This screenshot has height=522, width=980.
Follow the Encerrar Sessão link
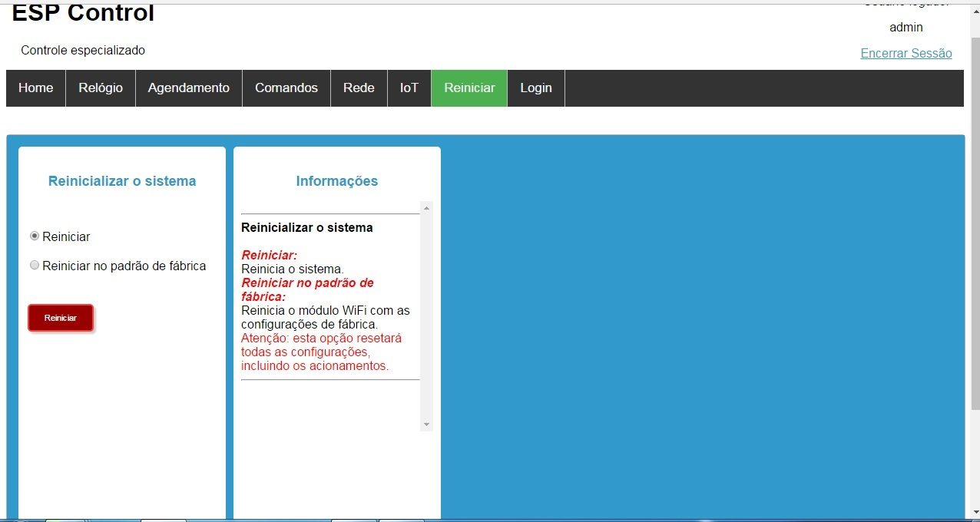(x=906, y=53)
